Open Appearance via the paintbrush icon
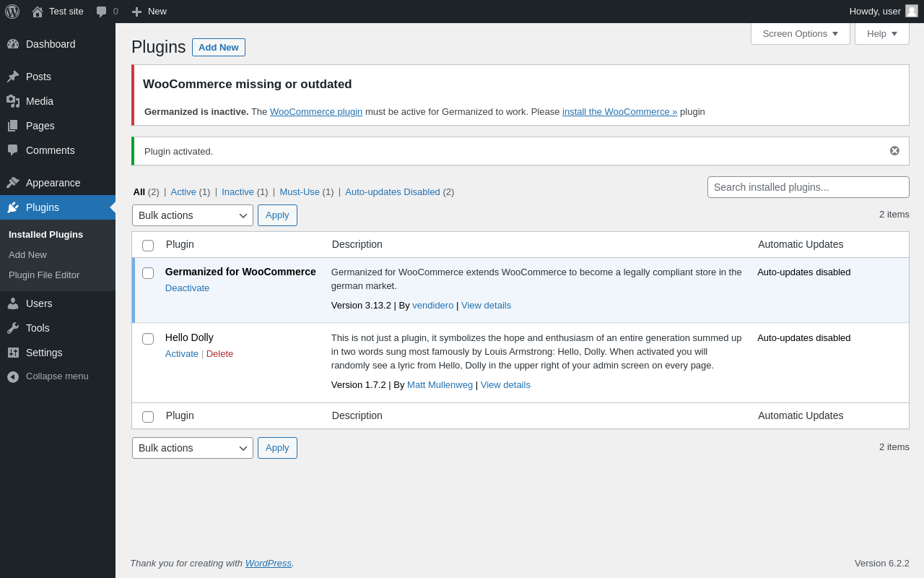 tap(13, 183)
